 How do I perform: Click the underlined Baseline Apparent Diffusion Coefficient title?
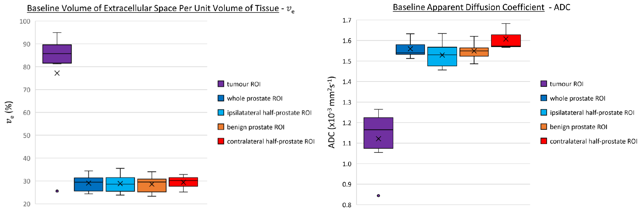coord(469,7)
